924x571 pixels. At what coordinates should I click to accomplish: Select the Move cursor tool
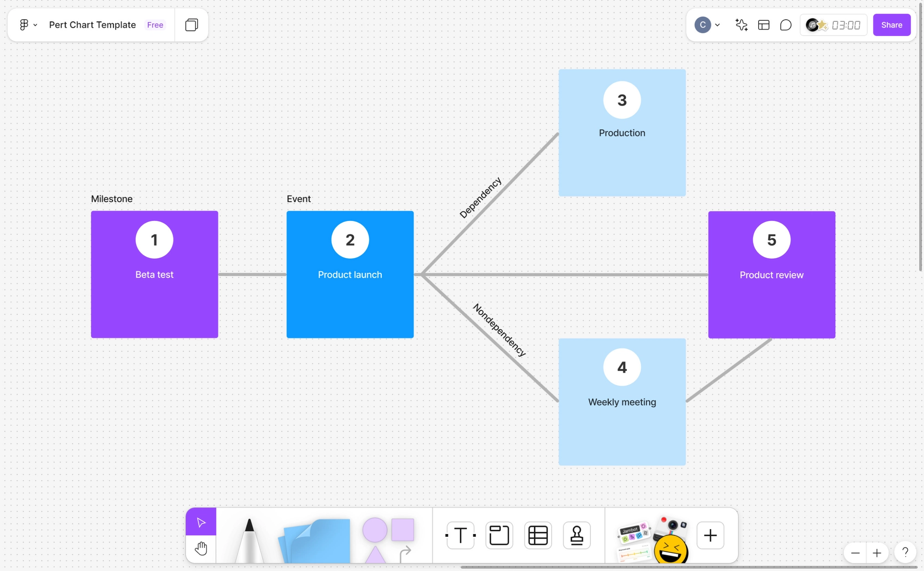pyautogui.click(x=201, y=522)
